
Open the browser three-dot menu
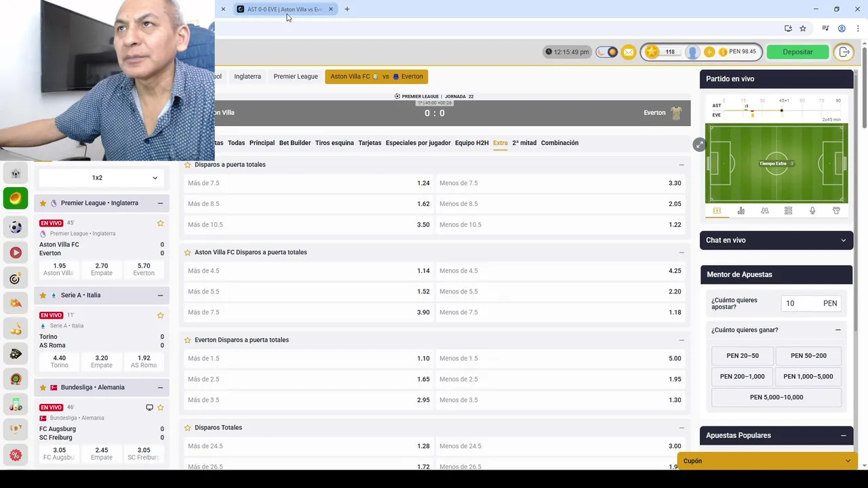point(858,28)
